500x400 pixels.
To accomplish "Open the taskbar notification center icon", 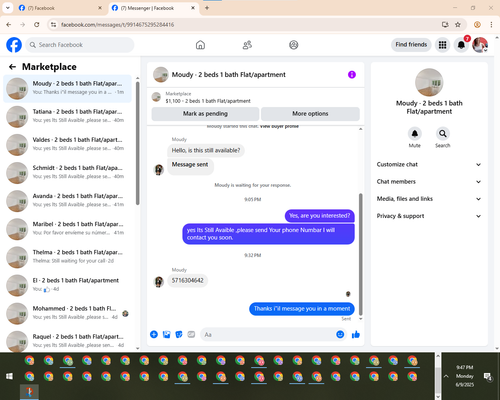I will (488, 377).
